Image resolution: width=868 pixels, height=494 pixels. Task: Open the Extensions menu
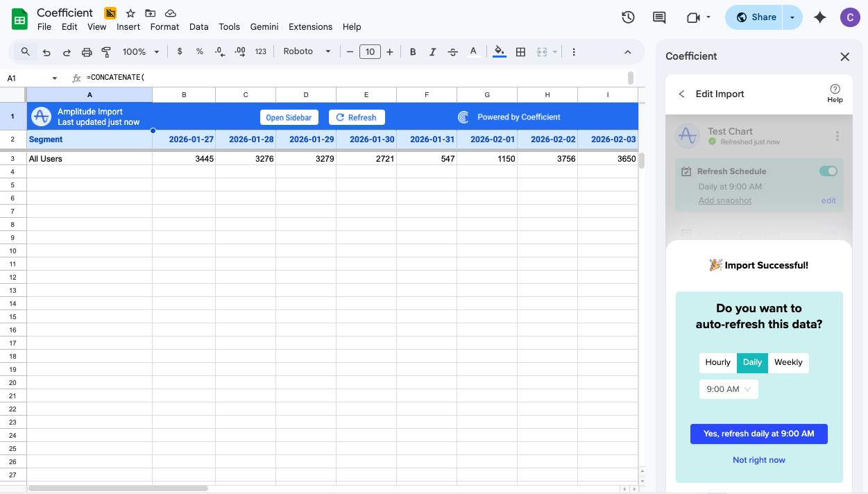point(310,26)
